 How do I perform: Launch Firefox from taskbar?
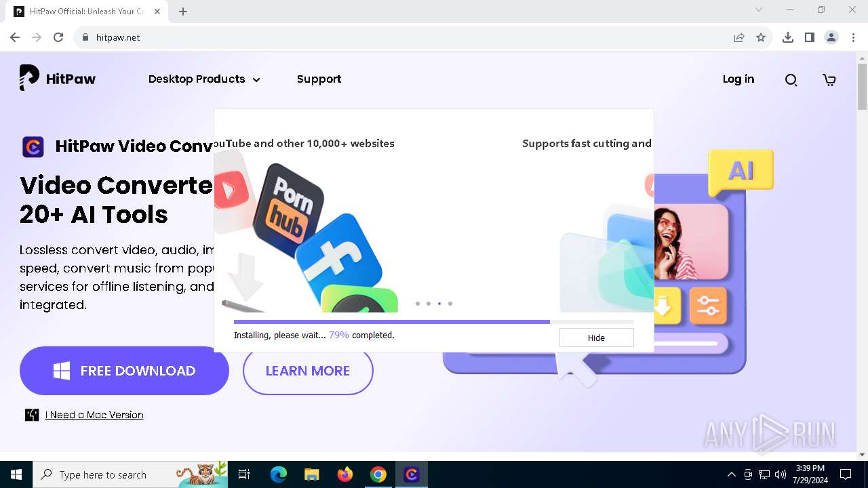[x=345, y=474]
